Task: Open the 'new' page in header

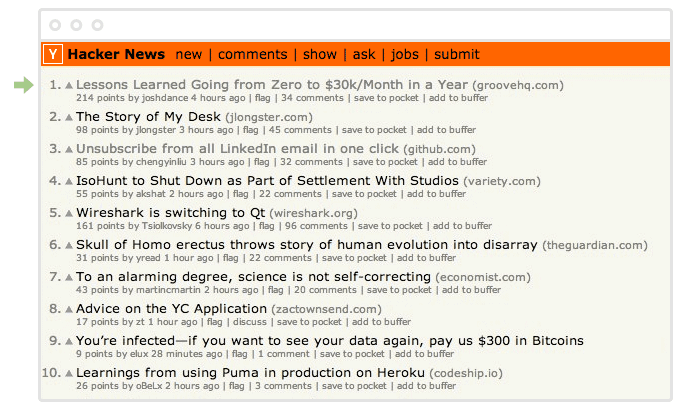Action: (x=188, y=54)
